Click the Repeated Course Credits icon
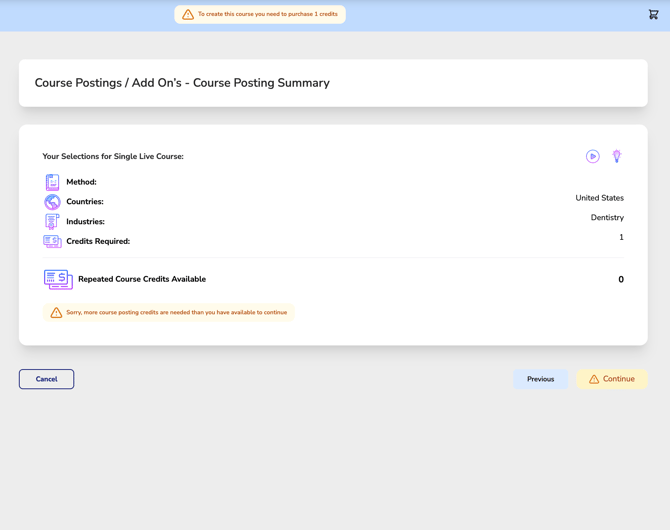670x530 pixels. (58, 280)
